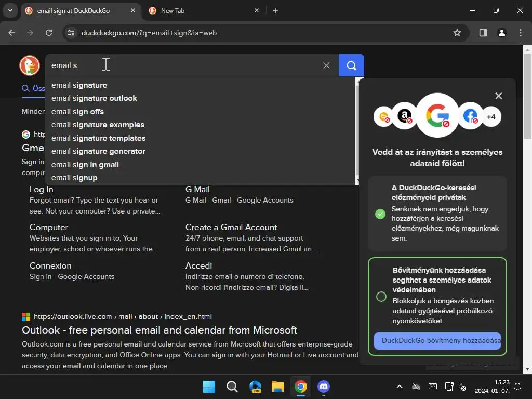532x399 pixels.
Task: Click the DuckDuckGo logo
Action: tap(30, 65)
